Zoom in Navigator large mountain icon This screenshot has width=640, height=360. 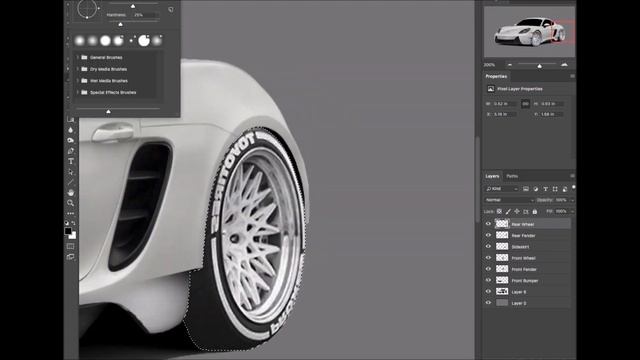click(x=564, y=64)
